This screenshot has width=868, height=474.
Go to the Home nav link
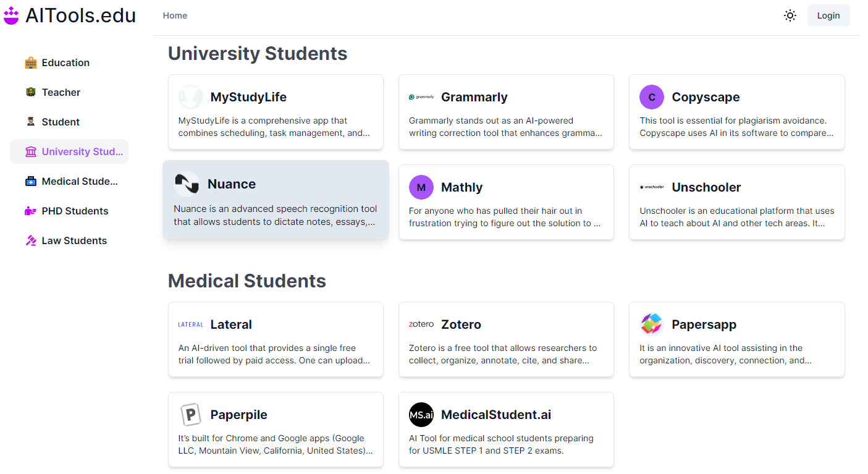pyautogui.click(x=175, y=15)
